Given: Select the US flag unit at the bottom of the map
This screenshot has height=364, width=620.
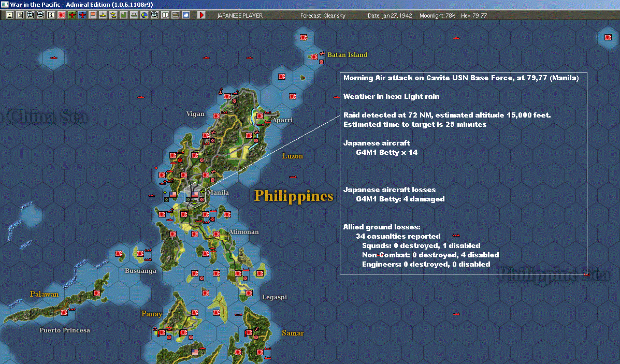Looking at the screenshot, I should click(x=195, y=352).
